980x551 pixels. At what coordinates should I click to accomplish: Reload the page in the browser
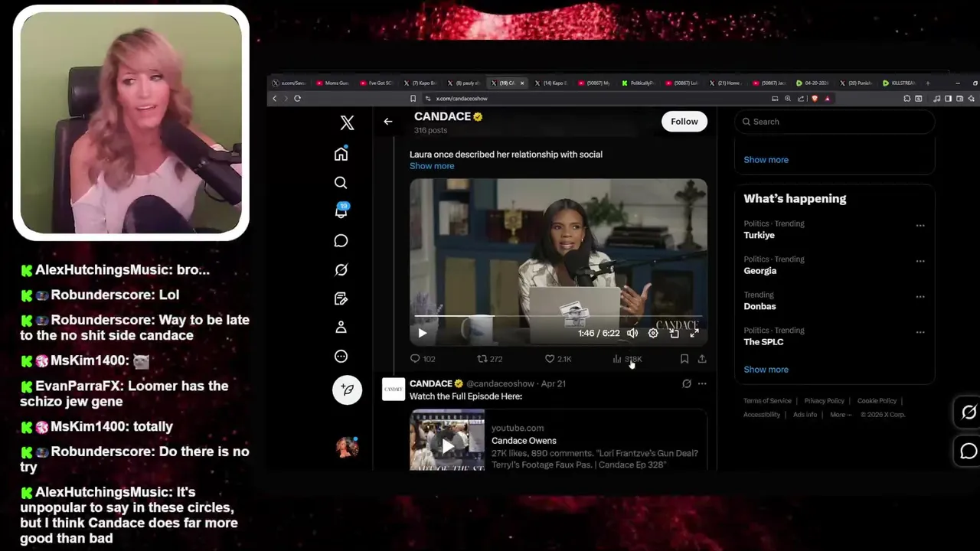click(x=297, y=98)
